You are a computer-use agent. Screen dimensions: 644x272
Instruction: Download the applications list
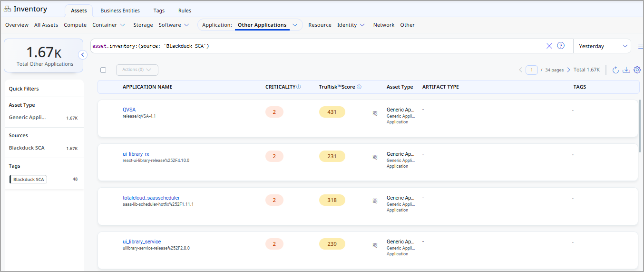pos(626,70)
